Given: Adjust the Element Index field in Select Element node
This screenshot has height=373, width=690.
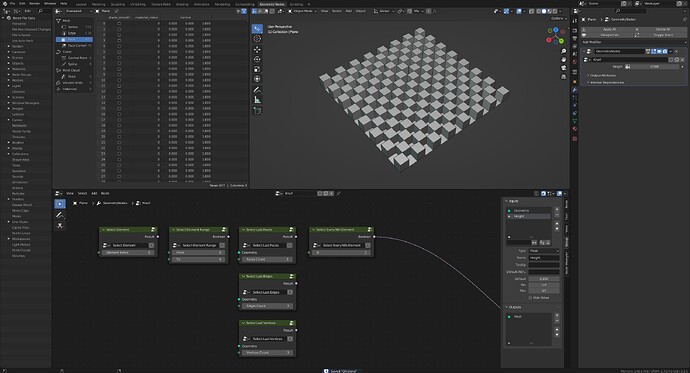Looking at the screenshot, I should pyautogui.click(x=128, y=253).
